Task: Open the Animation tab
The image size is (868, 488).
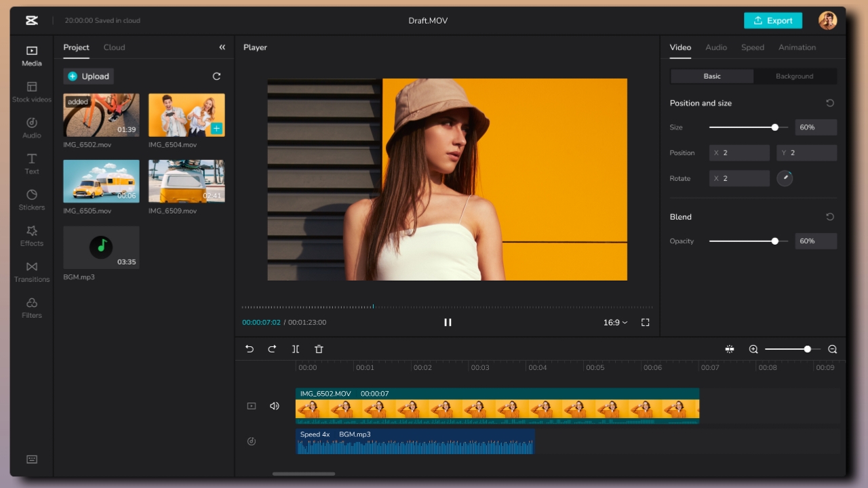Action: pyautogui.click(x=797, y=47)
